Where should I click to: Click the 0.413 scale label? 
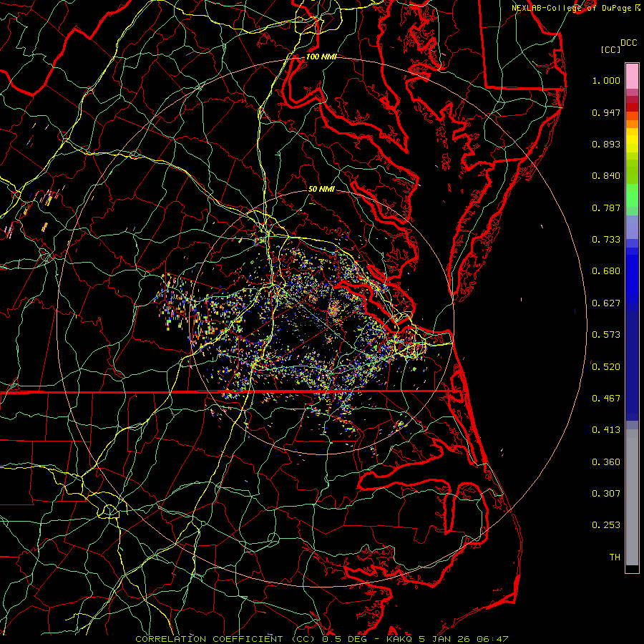point(606,430)
